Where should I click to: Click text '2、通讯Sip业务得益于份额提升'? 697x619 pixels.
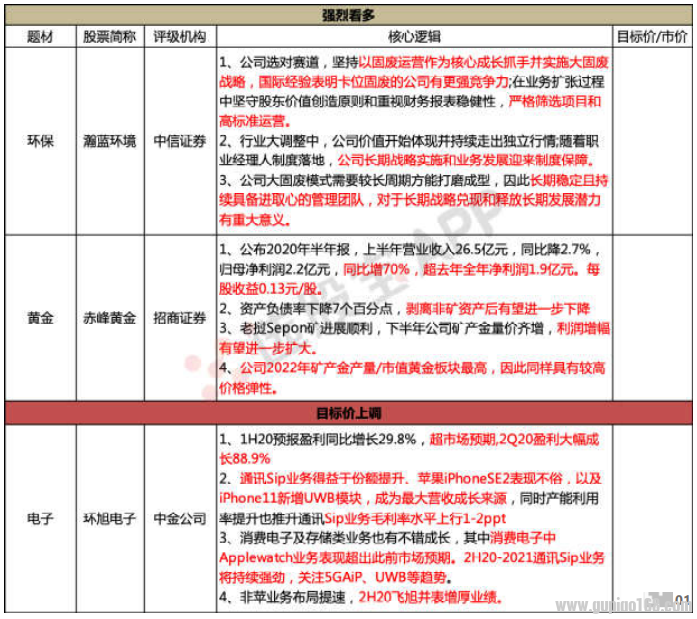click(x=312, y=479)
